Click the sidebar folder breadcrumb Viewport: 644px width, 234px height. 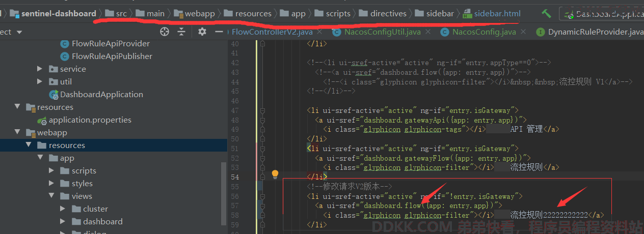point(441,14)
